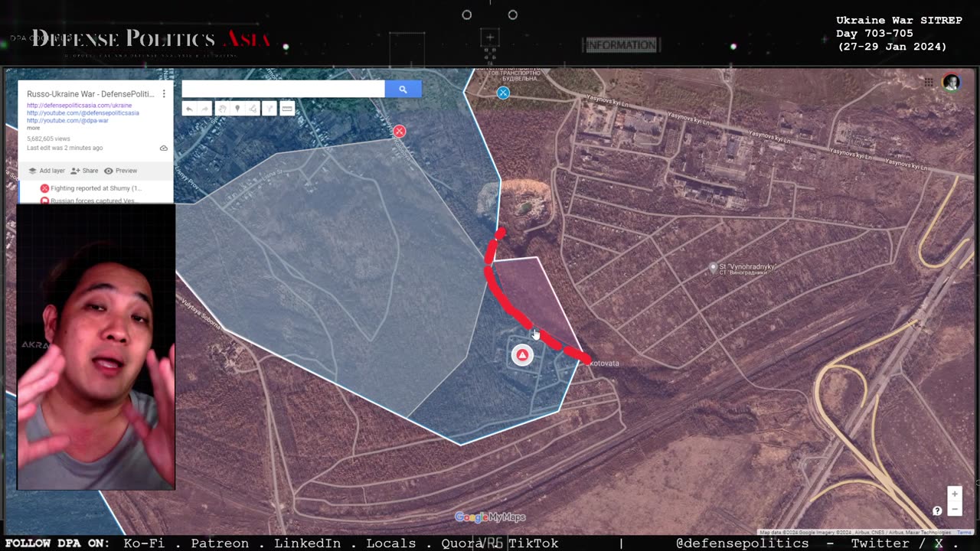The height and width of the screenshot is (551, 980).
Task: Click Share in the map panel
Action: (x=84, y=171)
